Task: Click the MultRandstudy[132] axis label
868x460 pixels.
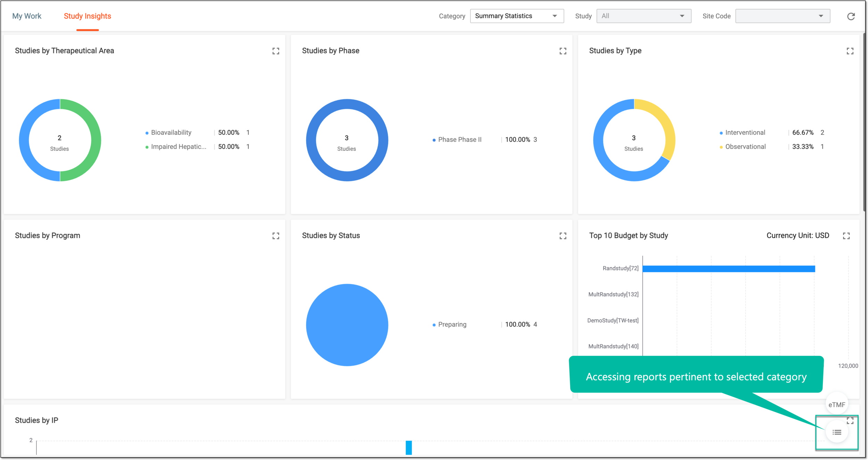Action: (613, 294)
